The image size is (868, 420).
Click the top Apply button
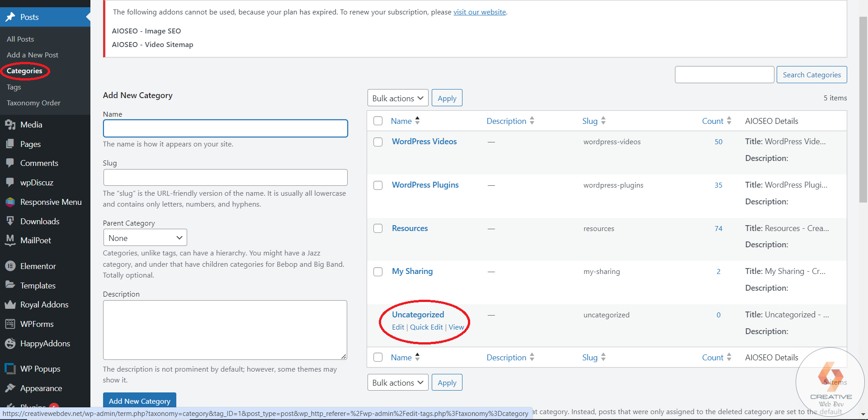[447, 98]
